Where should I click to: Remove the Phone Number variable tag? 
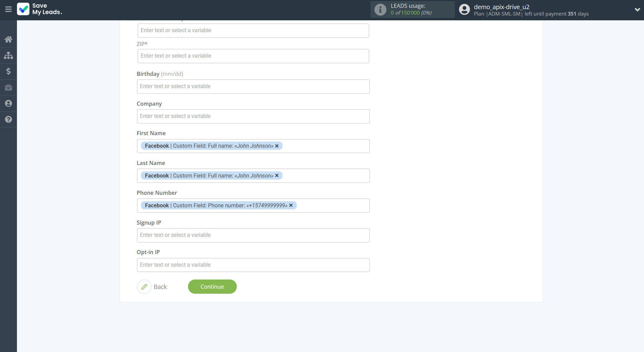tap(291, 205)
